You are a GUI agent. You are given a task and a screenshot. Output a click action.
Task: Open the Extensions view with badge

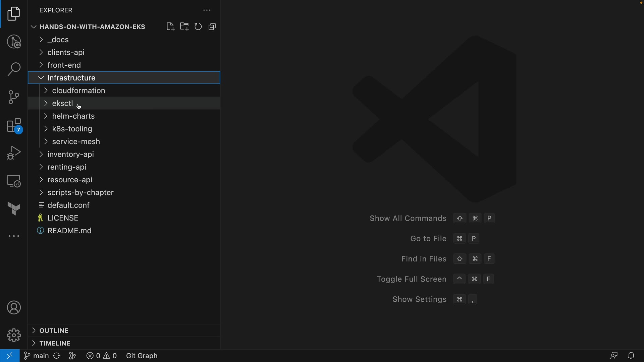point(14,126)
